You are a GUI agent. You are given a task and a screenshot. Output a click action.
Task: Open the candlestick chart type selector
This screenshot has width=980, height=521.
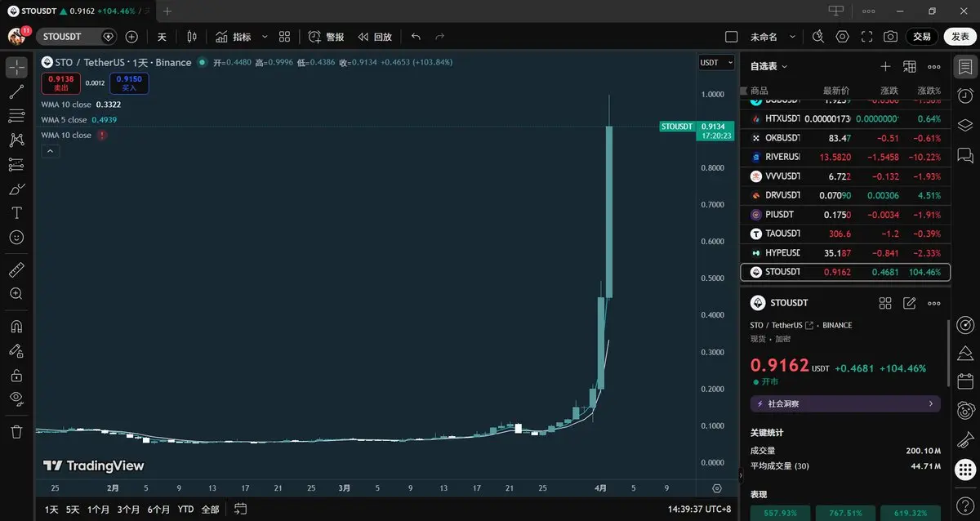[x=192, y=37]
